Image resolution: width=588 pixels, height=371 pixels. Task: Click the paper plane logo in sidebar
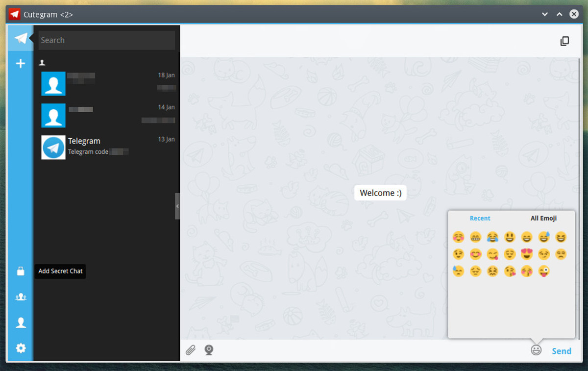point(21,38)
